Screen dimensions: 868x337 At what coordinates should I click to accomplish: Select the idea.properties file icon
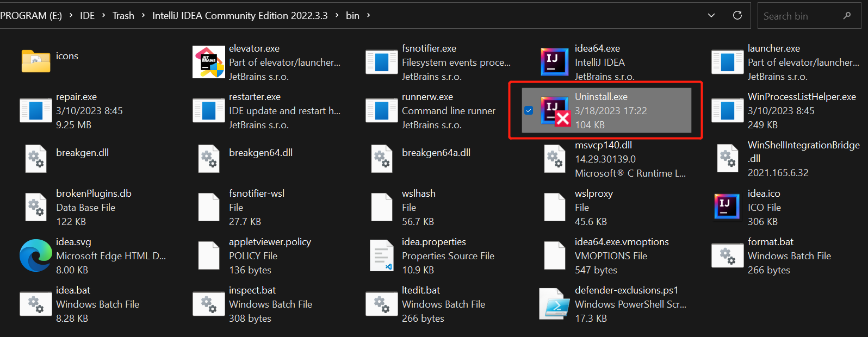point(382,255)
